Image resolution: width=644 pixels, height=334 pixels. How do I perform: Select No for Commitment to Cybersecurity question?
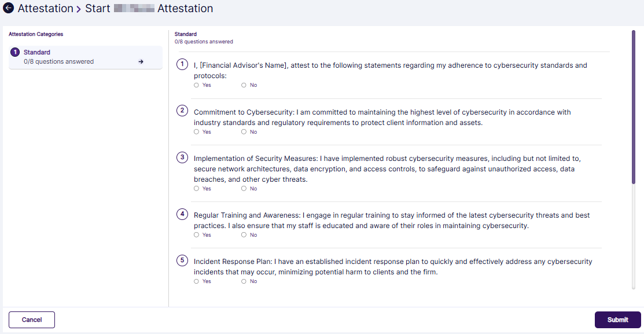pyautogui.click(x=244, y=131)
